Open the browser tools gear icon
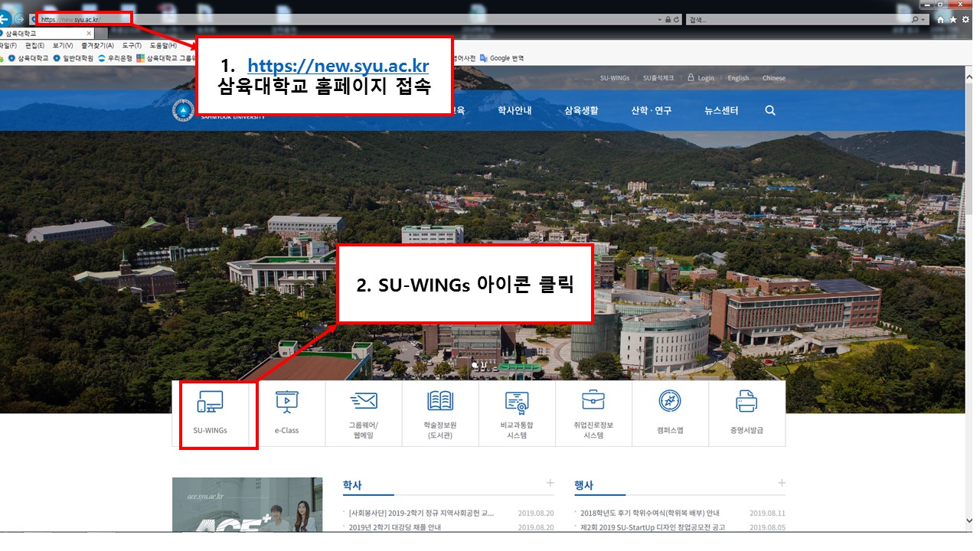980x551 pixels. coord(965,19)
